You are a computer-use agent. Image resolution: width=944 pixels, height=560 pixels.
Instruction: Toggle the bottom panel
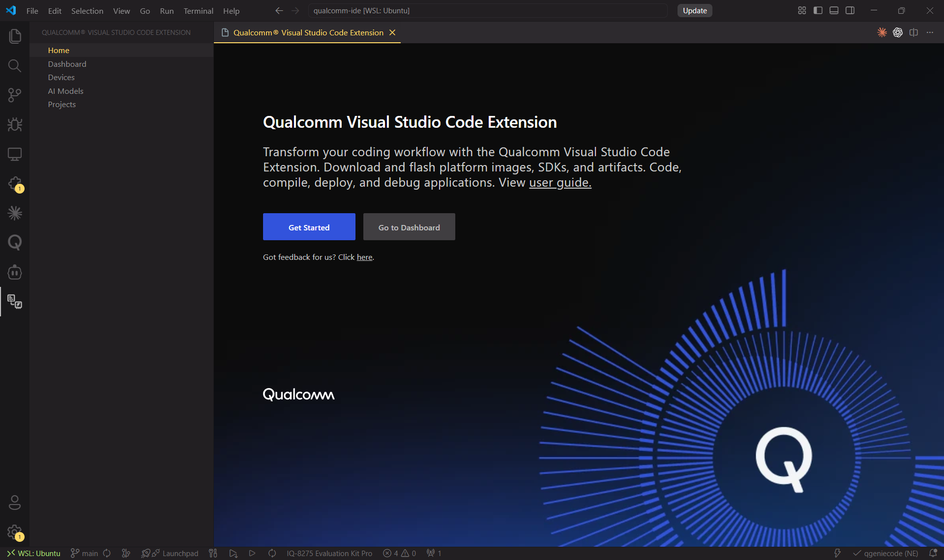834,10
